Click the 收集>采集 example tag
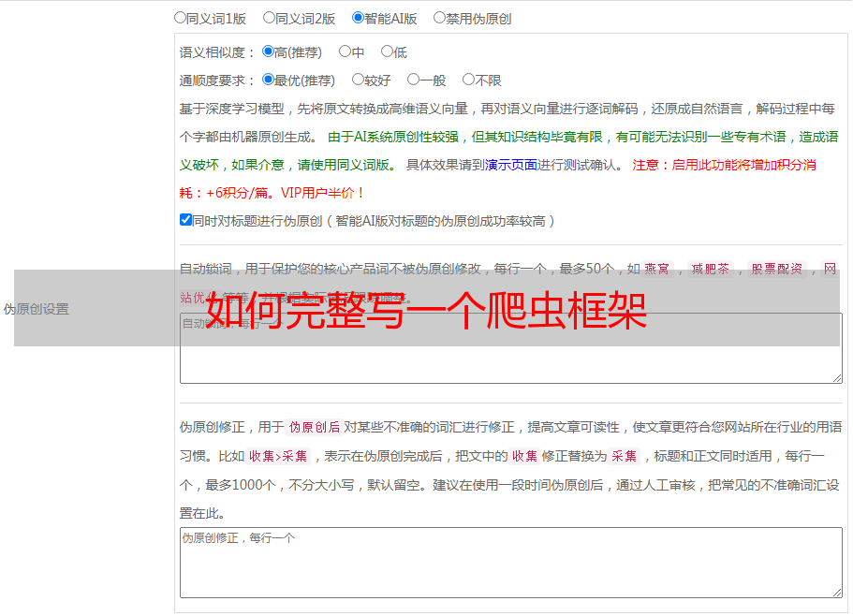Image resolution: width=853 pixels, height=616 pixels. [278, 456]
